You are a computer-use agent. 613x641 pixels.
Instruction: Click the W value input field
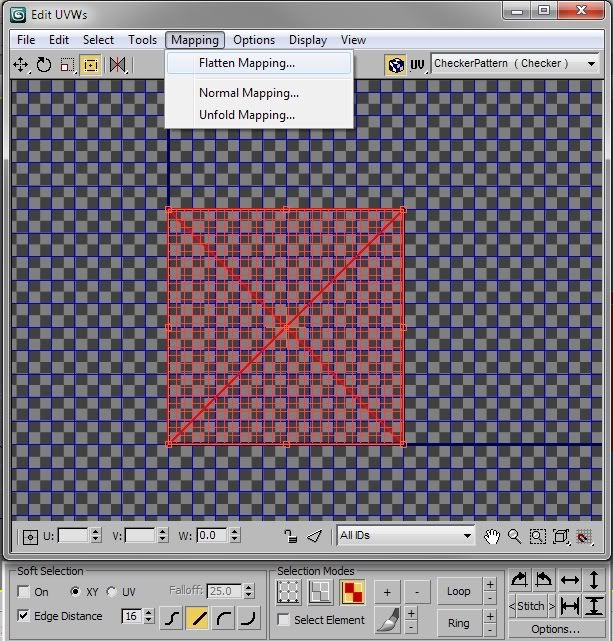(x=212, y=535)
